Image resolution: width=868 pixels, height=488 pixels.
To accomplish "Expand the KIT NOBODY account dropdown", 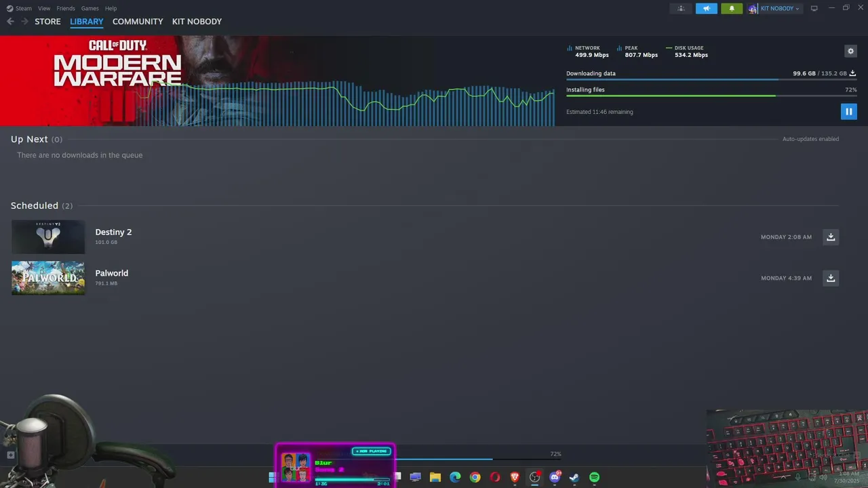I will 780,8.
